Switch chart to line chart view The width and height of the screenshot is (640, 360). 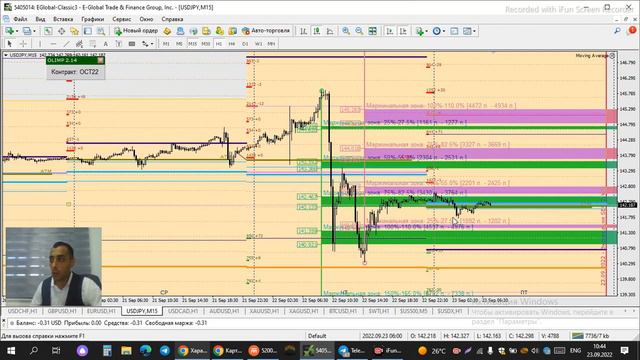330,31
